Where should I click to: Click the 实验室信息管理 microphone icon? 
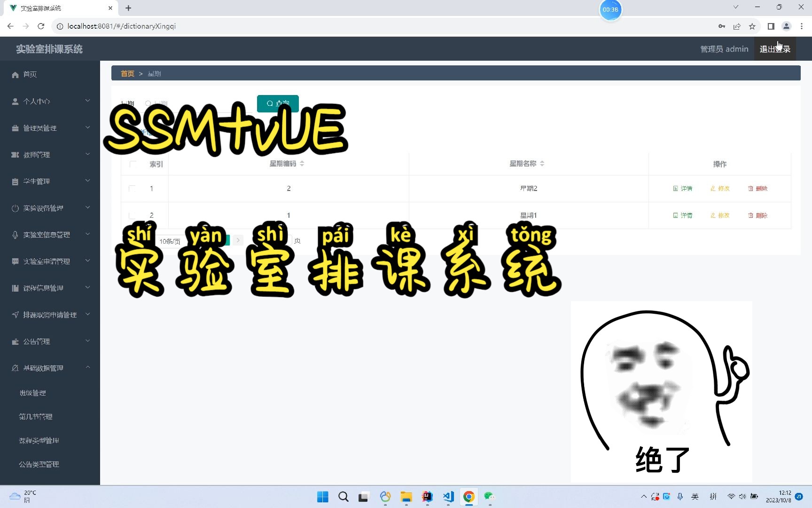pyautogui.click(x=15, y=235)
